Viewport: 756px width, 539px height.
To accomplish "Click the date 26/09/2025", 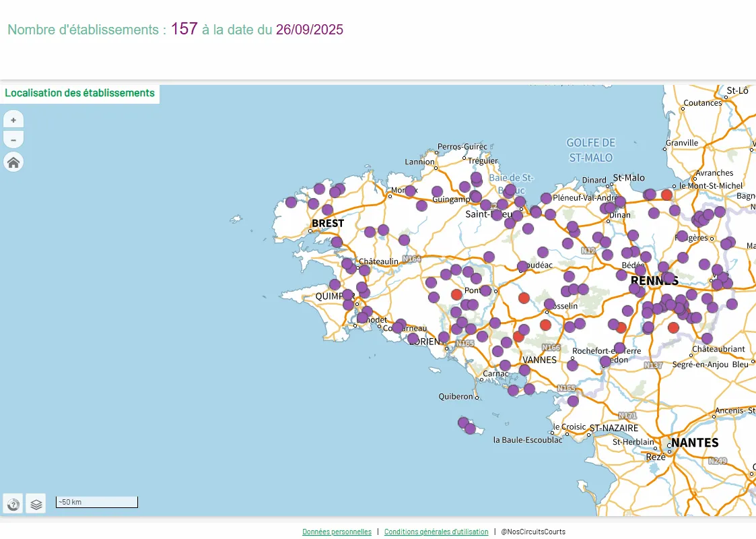I will [x=309, y=30].
